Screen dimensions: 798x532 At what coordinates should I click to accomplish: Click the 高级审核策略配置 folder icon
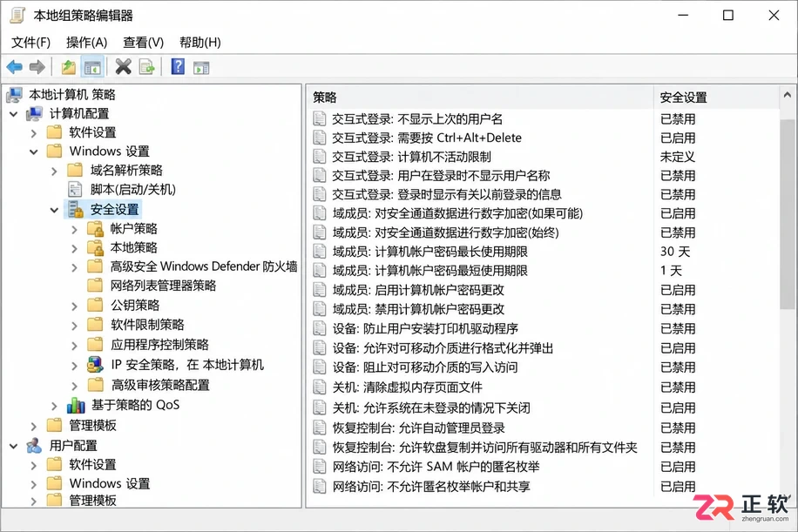pyautogui.click(x=95, y=385)
